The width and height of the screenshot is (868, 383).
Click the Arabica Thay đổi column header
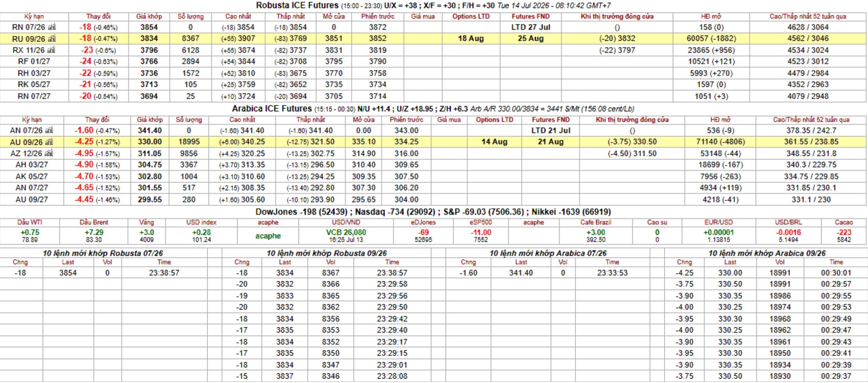tap(97, 120)
